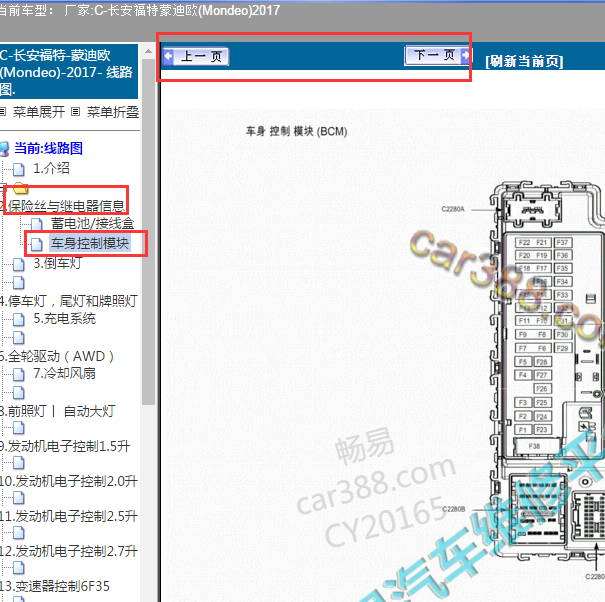605x602 pixels.
Task: Open 9.发动机电子控制1.5升 entry
Action: click(65, 446)
